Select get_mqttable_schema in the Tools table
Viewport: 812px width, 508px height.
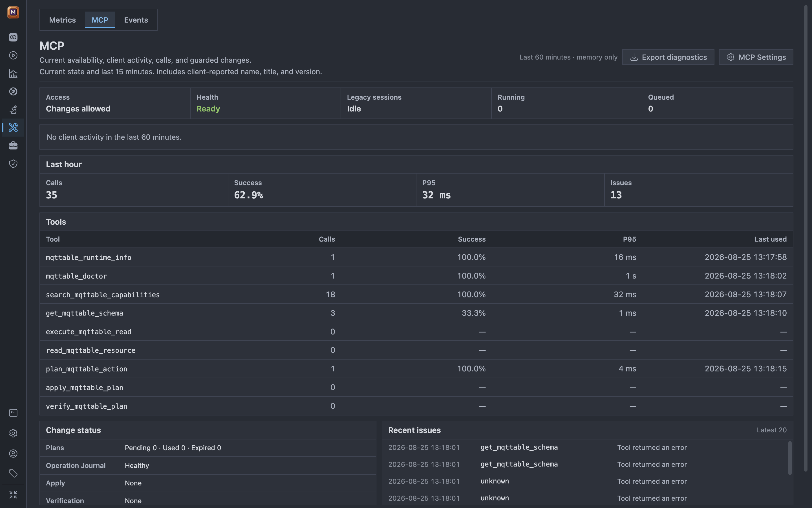416,313
